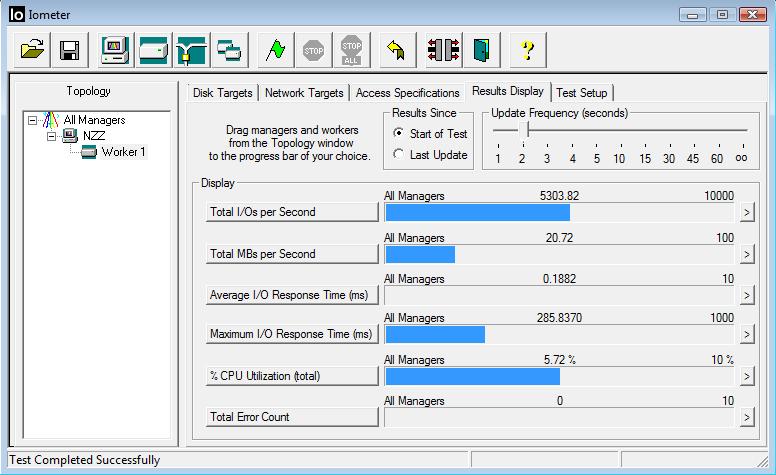776x475 pixels.
Task: Exit Iometer via the door icon
Action: [x=482, y=50]
